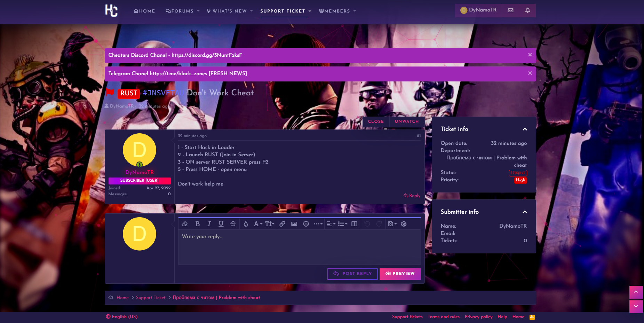Open the Forums nav item
Screen dimensions: 644x323
click(x=180, y=11)
